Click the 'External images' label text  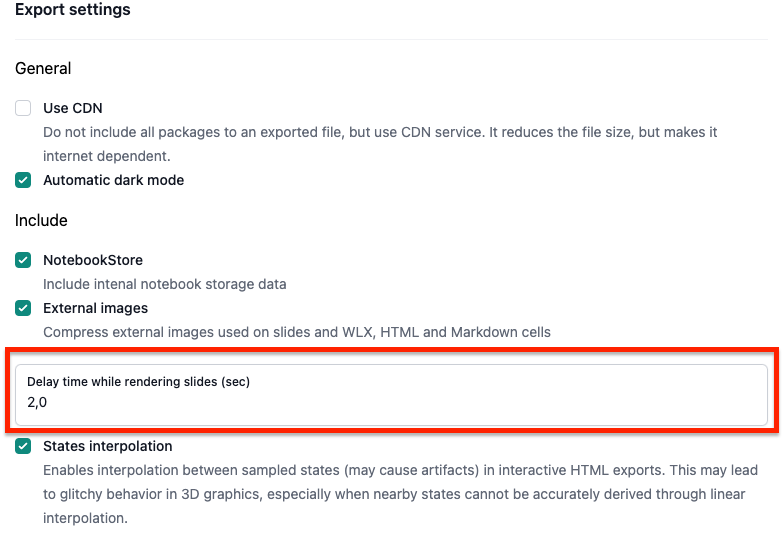pyautogui.click(x=95, y=308)
